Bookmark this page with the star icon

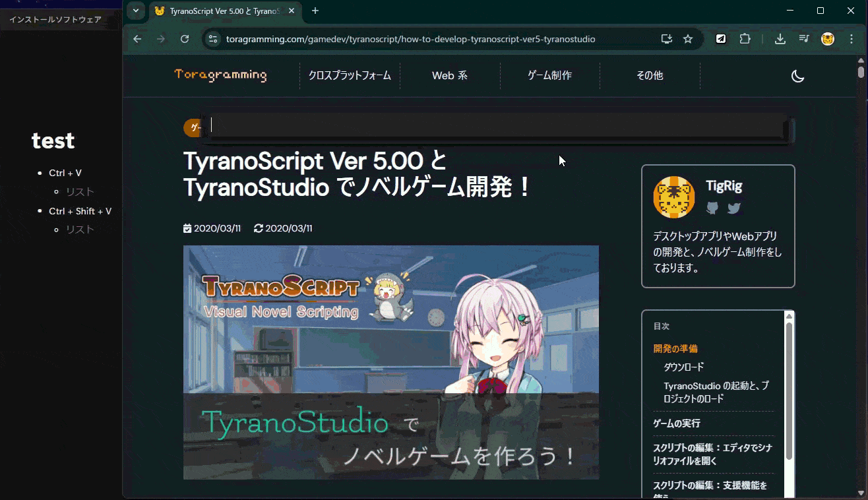click(688, 39)
